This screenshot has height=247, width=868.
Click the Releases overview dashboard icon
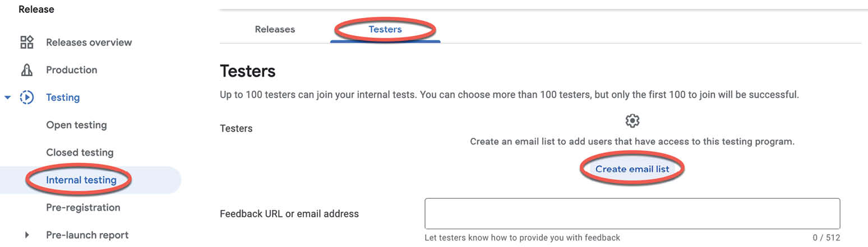[27, 42]
